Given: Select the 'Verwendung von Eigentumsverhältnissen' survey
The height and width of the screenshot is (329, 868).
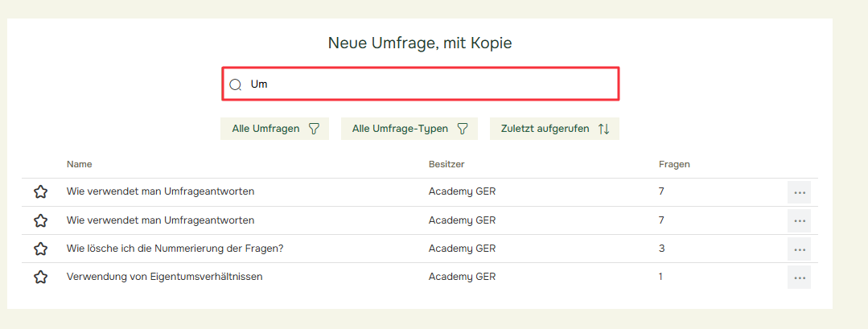Looking at the screenshot, I should [x=164, y=277].
